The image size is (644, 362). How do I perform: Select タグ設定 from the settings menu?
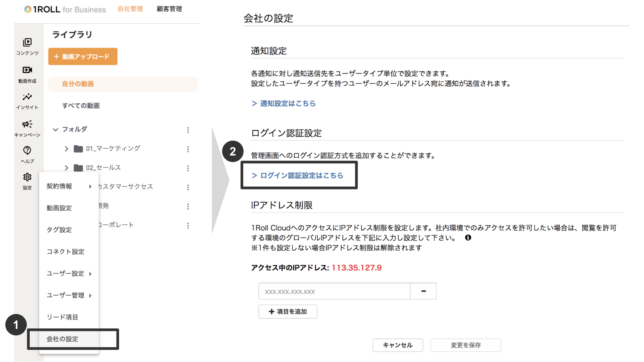[x=58, y=229]
